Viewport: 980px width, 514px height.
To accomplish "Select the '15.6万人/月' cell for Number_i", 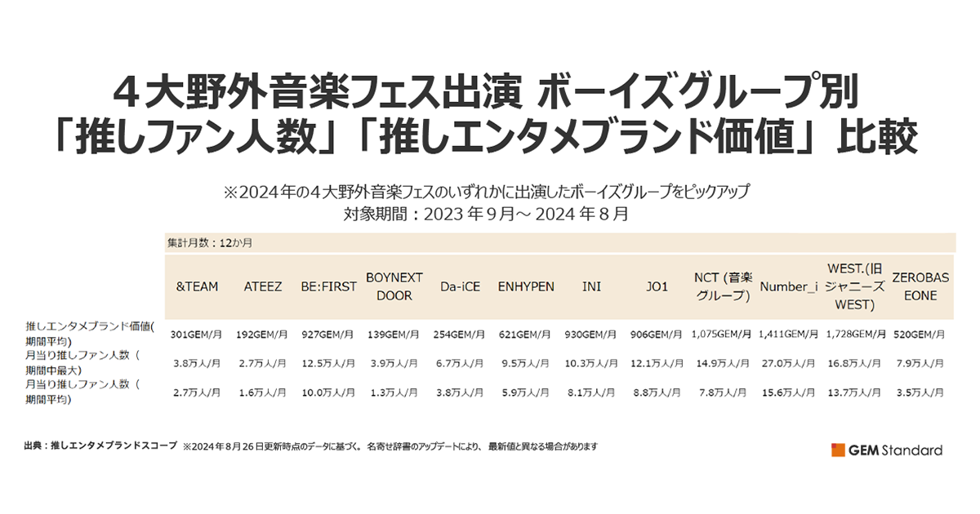I will pos(788,392).
